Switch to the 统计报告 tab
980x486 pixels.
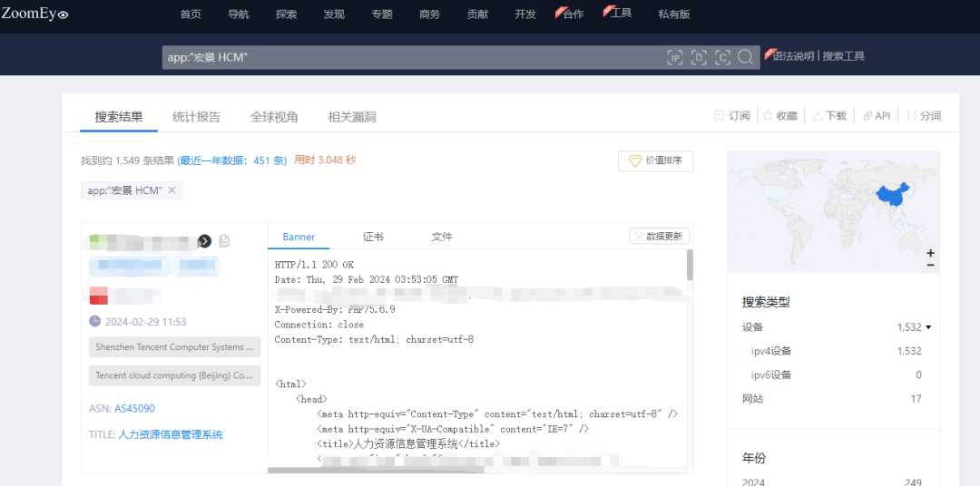(x=196, y=117)
